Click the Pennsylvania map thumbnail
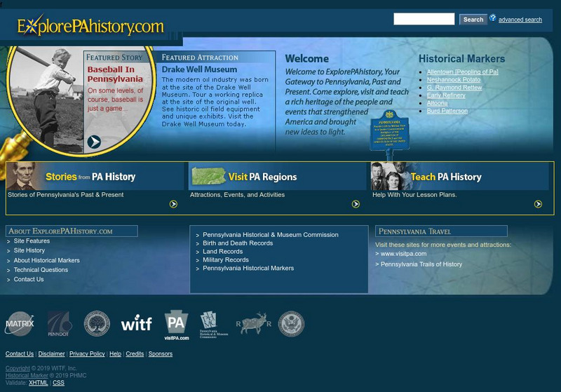The width and height of the screenshot is (561, 392). click(209, 176)
